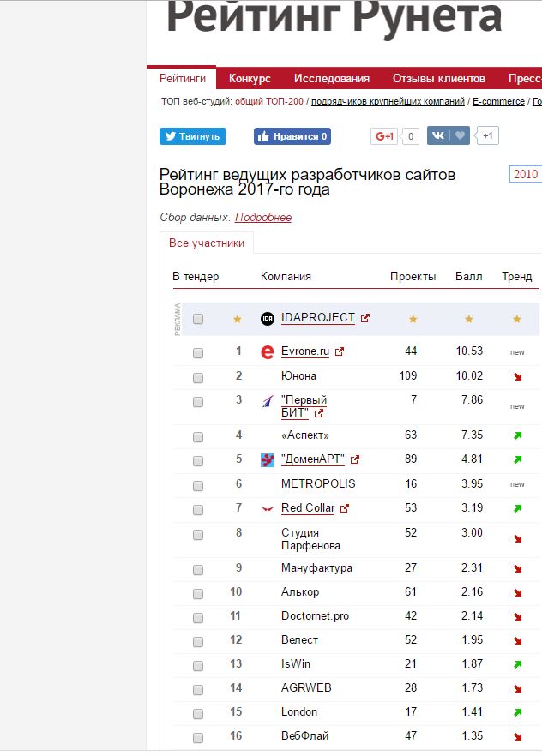Click the VK heart like icon
The height and width of the screenshot is (756, 542).
460,136
